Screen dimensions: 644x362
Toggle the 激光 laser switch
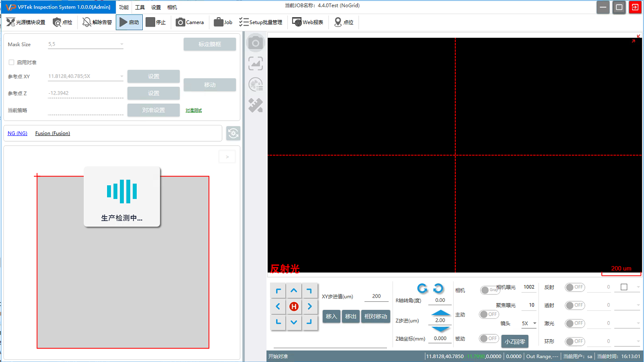[x=575, y=323]
